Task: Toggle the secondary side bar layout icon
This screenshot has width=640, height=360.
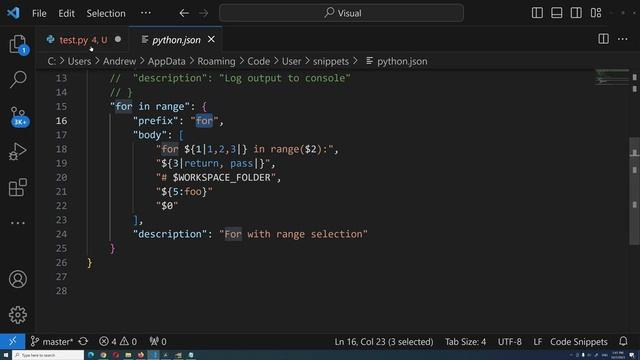Action: pyautogui.click(x=576, y=13)
